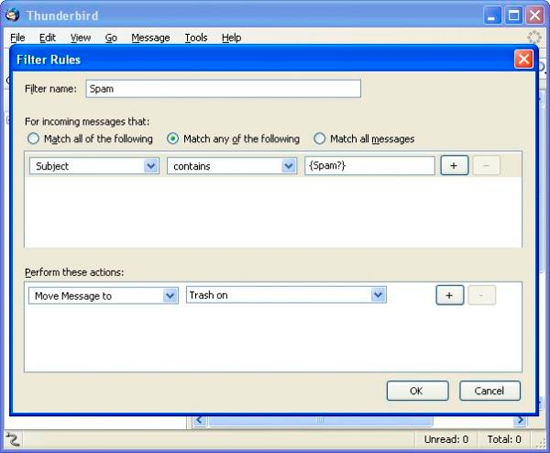Image resolution: width=550 pixels, height=453 pixels.
Task: Click the Thunderbird logo icon in title bar
Action: [12, 15]
